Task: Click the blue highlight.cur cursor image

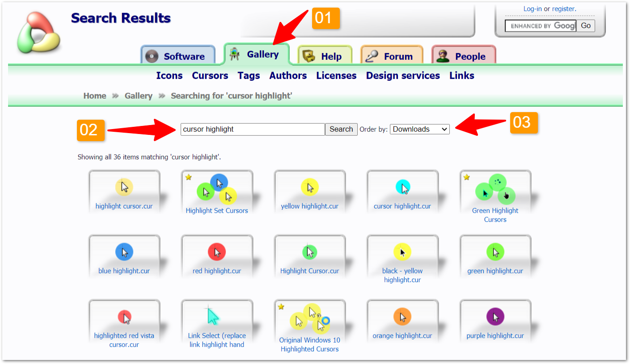Action: pyautogui.click(x=124, y=252)
